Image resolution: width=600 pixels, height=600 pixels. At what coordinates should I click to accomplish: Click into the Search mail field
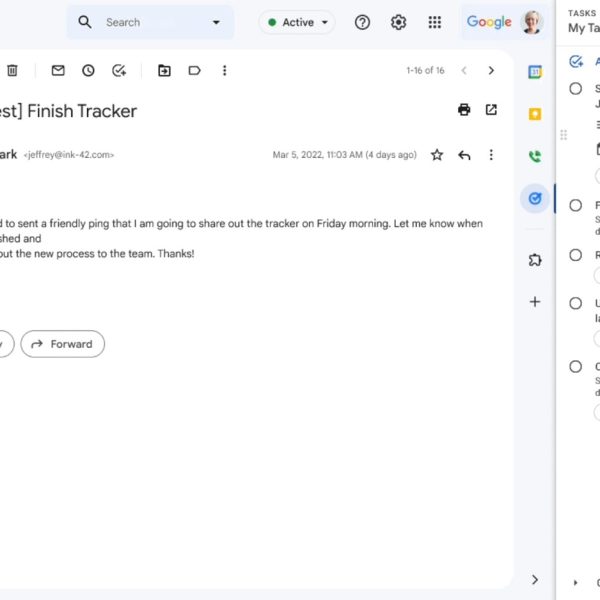150,22
